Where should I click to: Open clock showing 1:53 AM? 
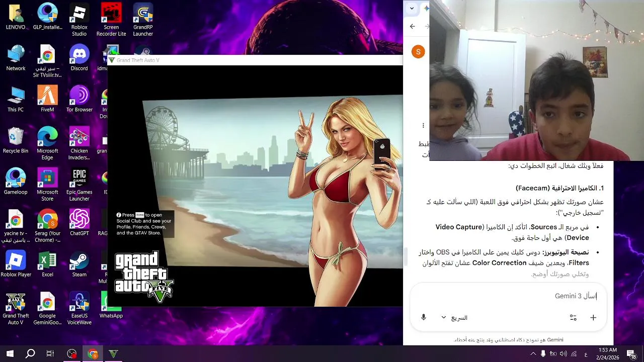coord(608,353)
